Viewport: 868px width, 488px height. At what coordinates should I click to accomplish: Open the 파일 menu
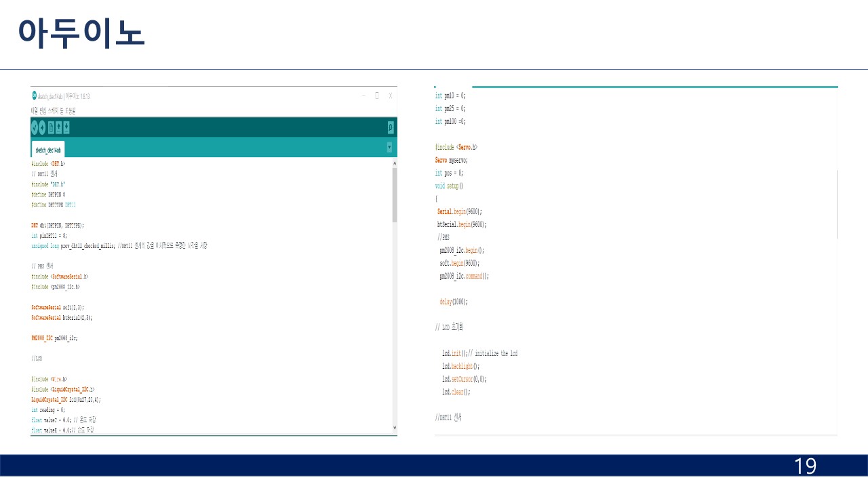point(34,110)
